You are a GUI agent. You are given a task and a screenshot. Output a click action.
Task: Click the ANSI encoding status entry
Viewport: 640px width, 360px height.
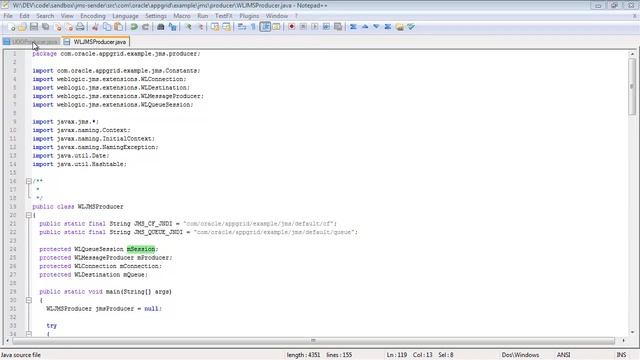click(563, 355)
